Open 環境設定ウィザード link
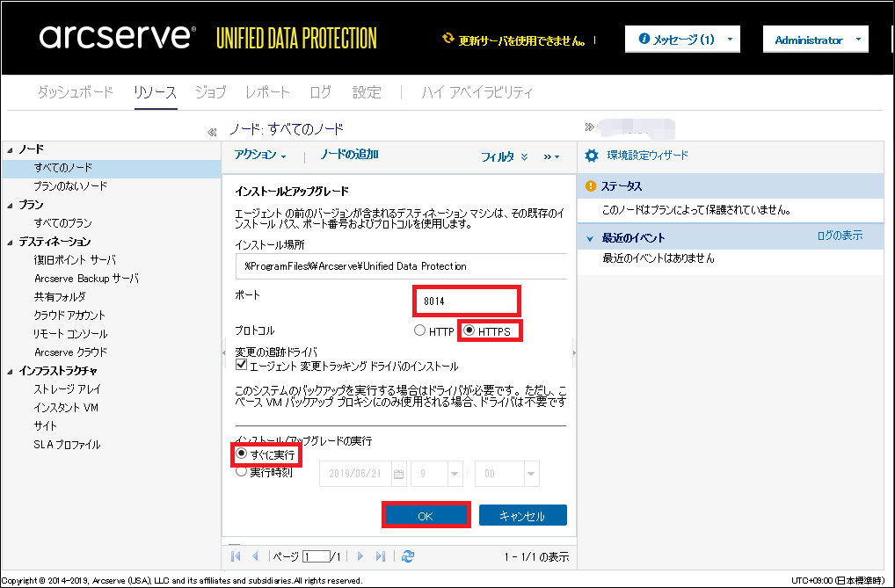This screenshot has width=895, height=588. [647, 156]
